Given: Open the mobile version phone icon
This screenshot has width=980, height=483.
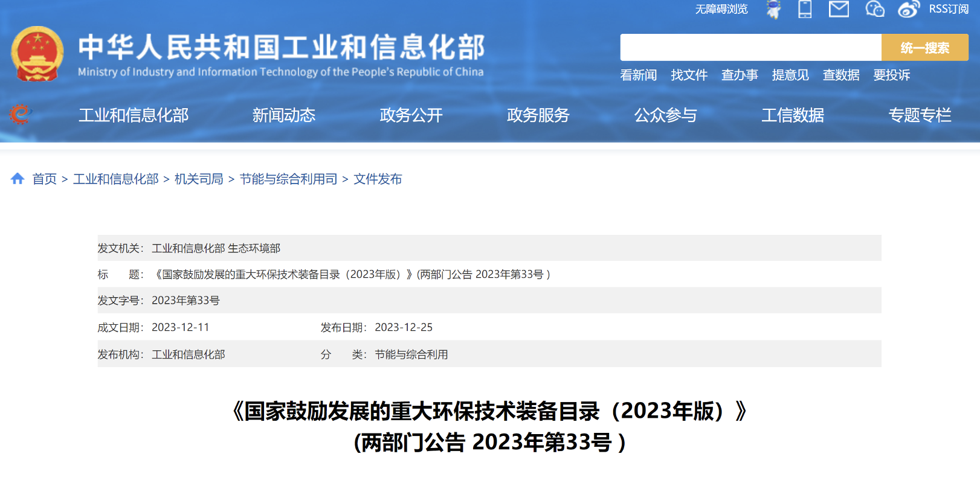Looking at the screenshot, I should 805,9.
